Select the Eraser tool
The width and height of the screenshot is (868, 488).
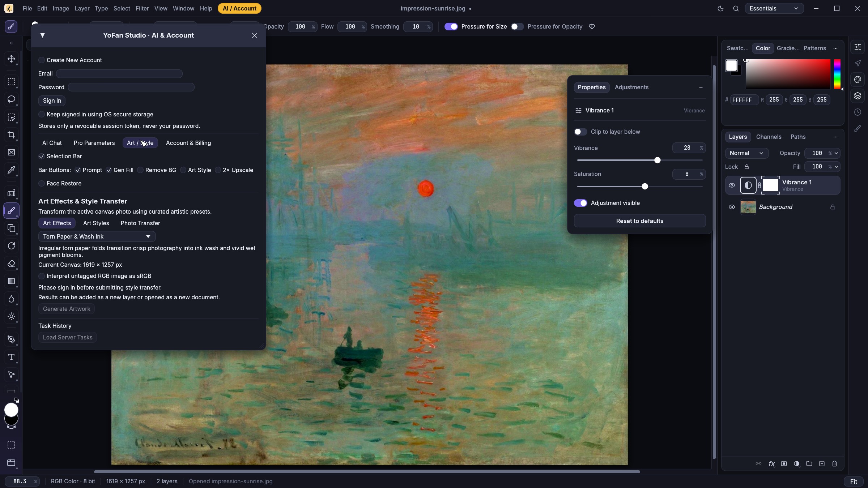pos(11,264)
